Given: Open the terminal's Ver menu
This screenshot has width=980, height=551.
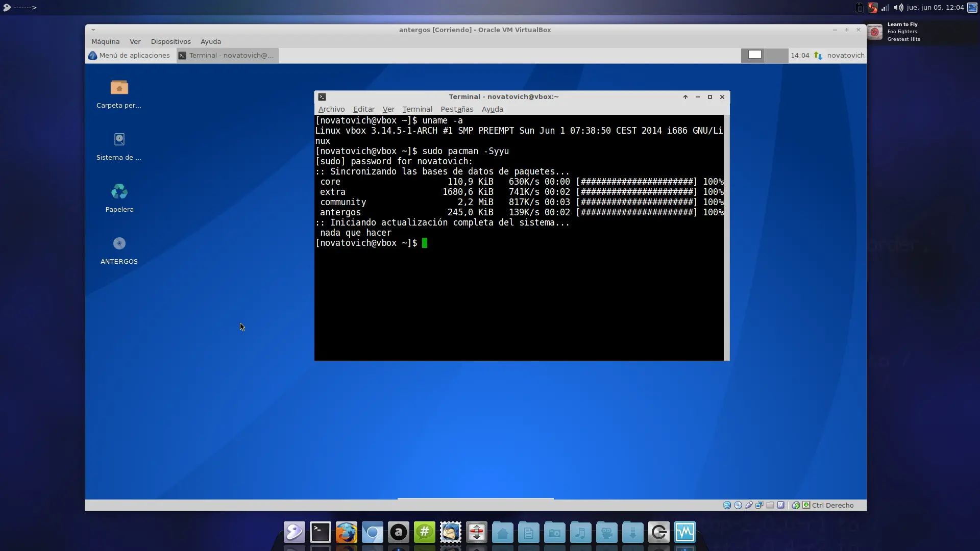Looking at the screenshot, I should tap(388, 109).
